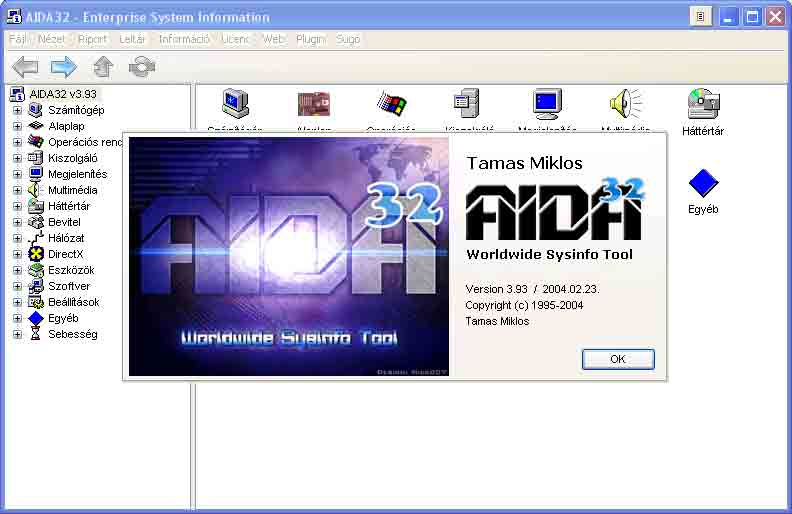This screenshot has height=514, width=792.
Task: Expand the Beállítások tree node
Action: tap(17, 302)
